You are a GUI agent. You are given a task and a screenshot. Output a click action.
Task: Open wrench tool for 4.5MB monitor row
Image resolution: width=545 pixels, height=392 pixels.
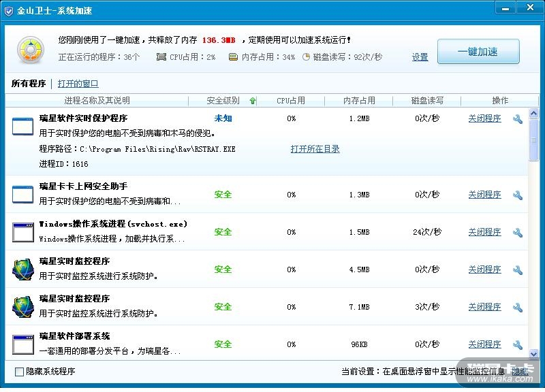click(x=518, y=270)
